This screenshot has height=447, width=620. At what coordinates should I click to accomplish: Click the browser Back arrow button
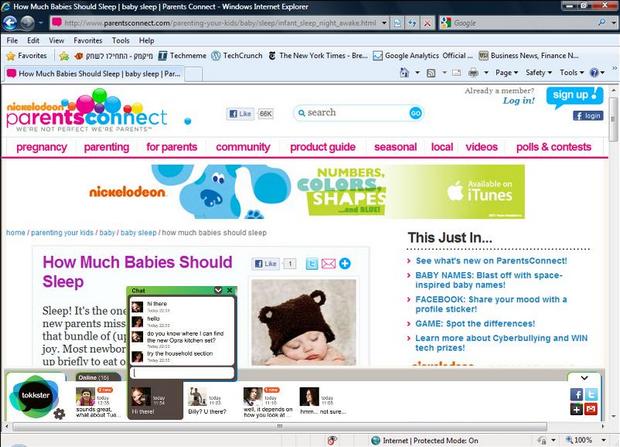point(13,22)
